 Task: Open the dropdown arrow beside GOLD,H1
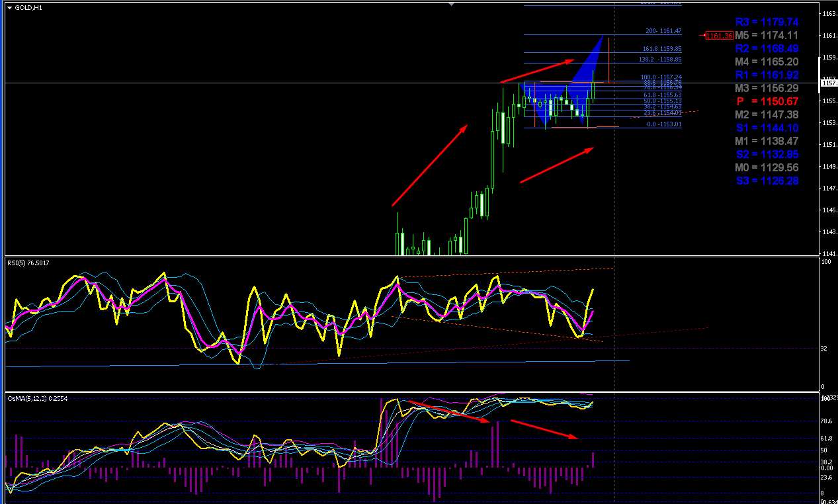click(9, 8)
